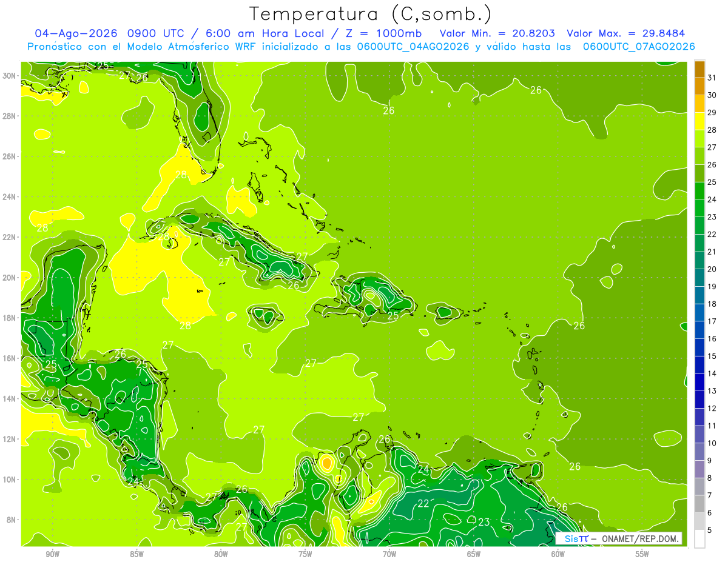
Task: Click latitude axis label "16N"
Action: pyautogui.click(x=10, y=358)
